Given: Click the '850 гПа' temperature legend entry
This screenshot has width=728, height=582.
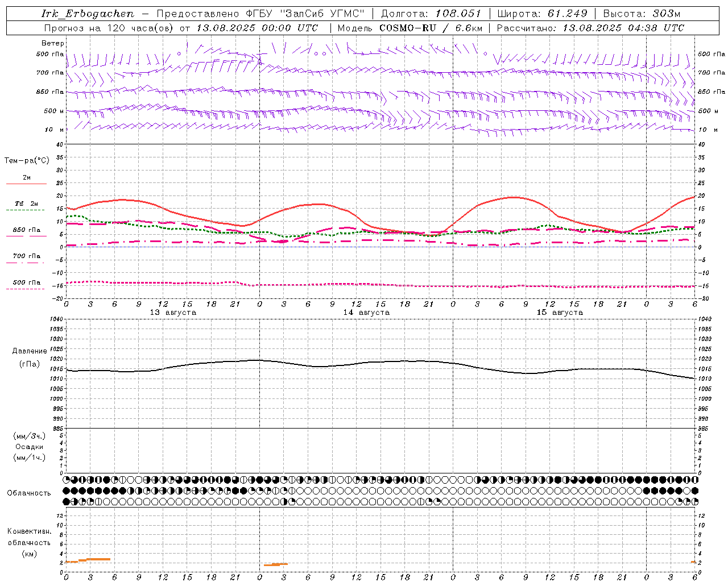Looking at the screenshot, I should tap(27, 230).
